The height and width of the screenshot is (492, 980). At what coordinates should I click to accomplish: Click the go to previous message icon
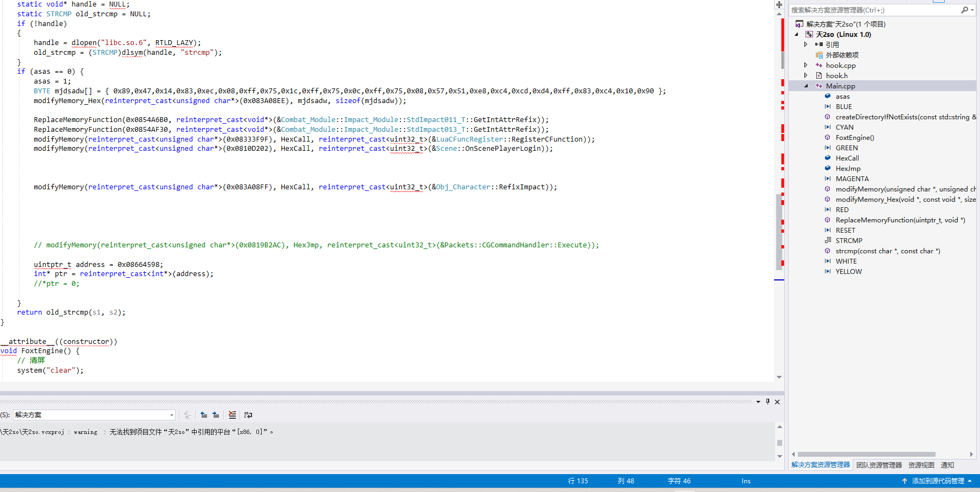[x=204, y=415]
